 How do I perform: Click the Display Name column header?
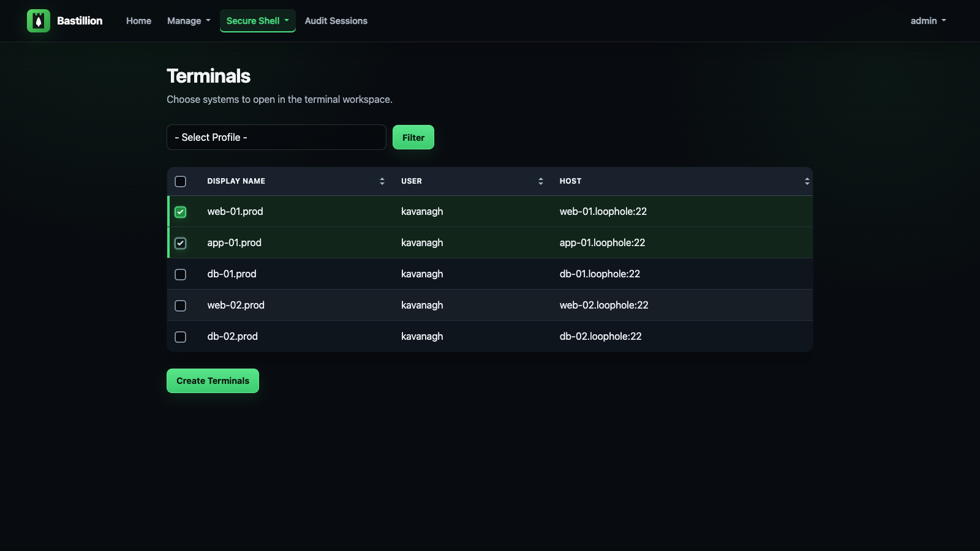point(236,181)
